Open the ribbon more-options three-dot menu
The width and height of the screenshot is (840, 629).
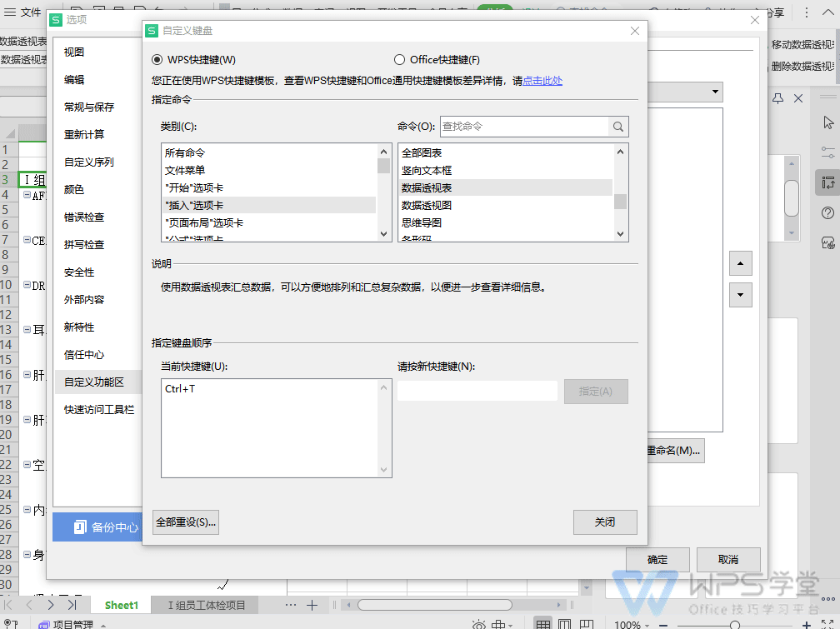[807, 12]
